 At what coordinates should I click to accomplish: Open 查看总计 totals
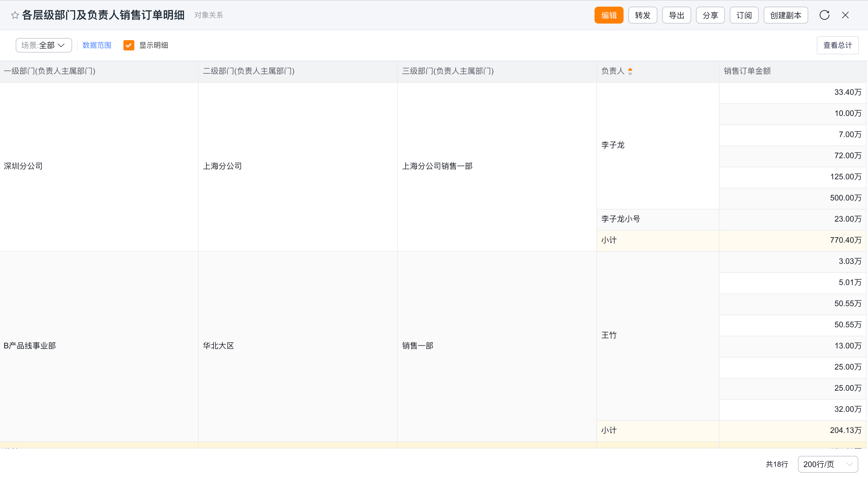pyautogui.click(x=837, y=45)
